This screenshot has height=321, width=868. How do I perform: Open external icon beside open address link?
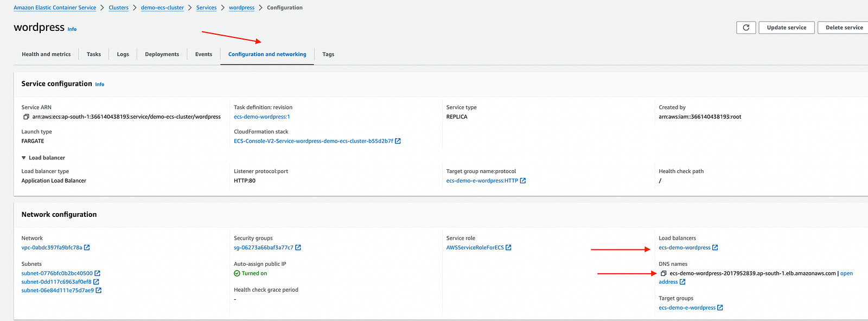coord(682,282)
